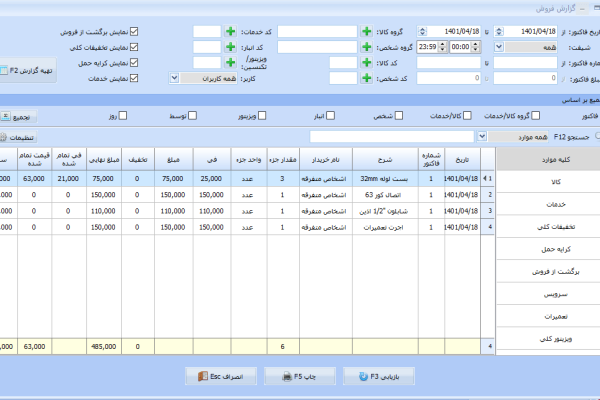600x400 pixels.
Task: Select خدمات in side list
Action: 548,204
